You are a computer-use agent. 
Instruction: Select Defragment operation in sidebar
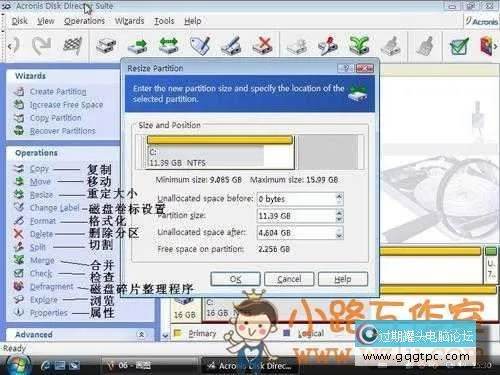[52, 286]
